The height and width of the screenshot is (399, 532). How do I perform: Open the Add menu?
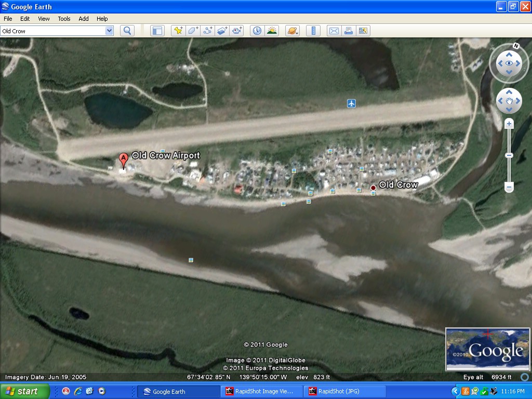coord(84,19)
